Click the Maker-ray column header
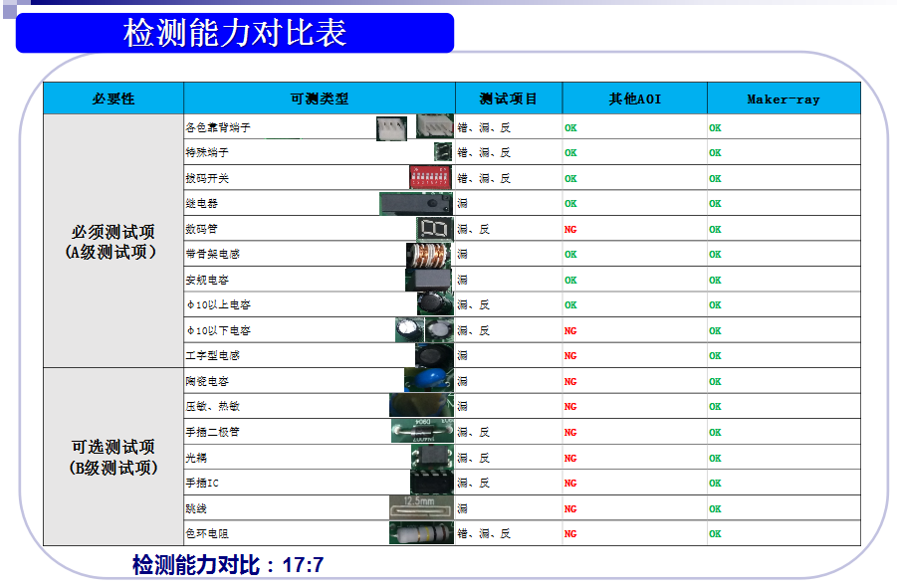 point(783,98)
